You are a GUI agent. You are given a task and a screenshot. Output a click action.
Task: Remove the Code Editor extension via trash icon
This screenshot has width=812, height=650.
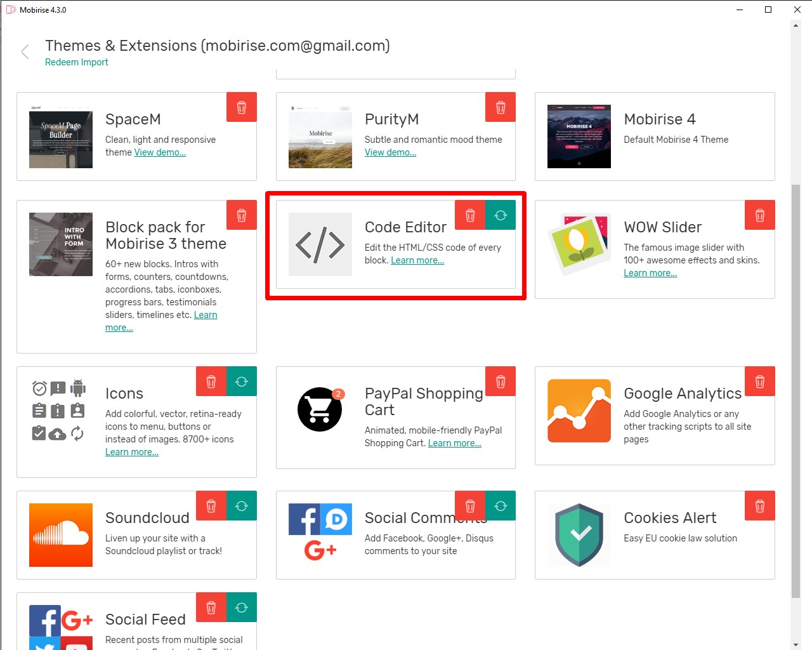470,215
